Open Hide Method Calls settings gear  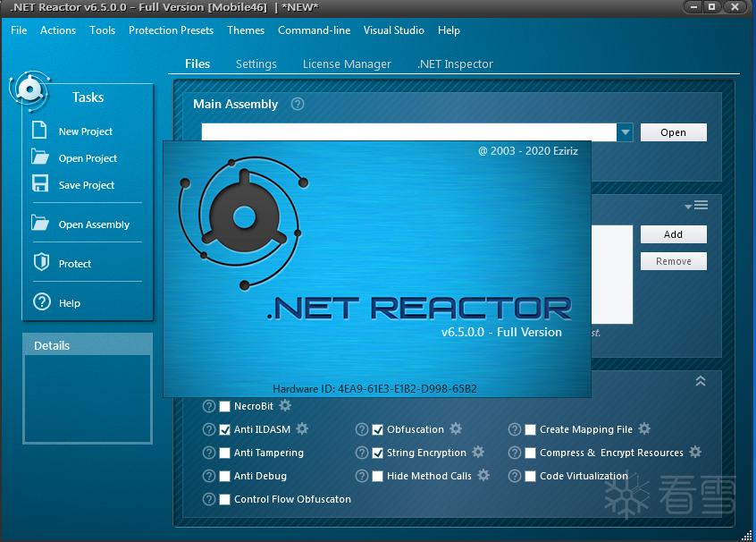(483, 475)
